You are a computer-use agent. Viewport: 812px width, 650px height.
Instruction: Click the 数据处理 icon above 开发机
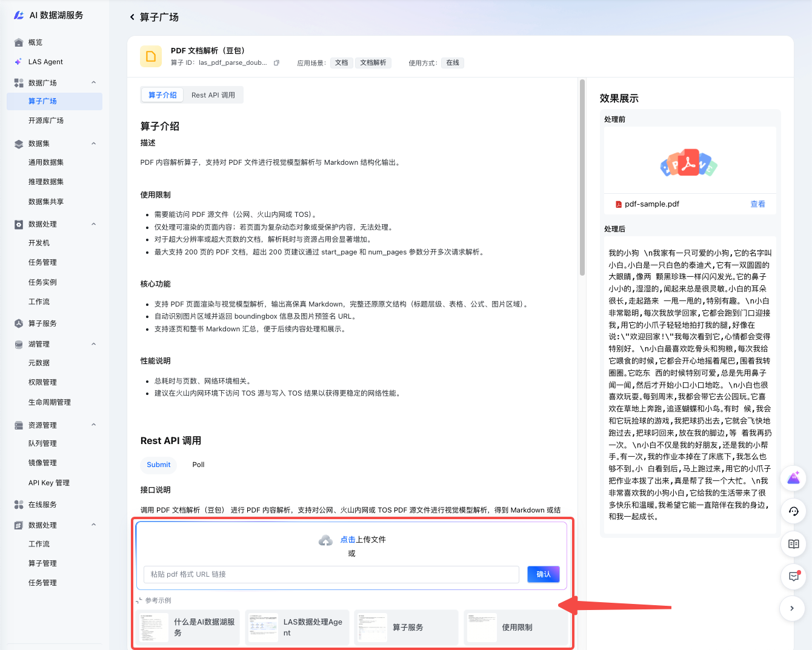coord(19,224)
